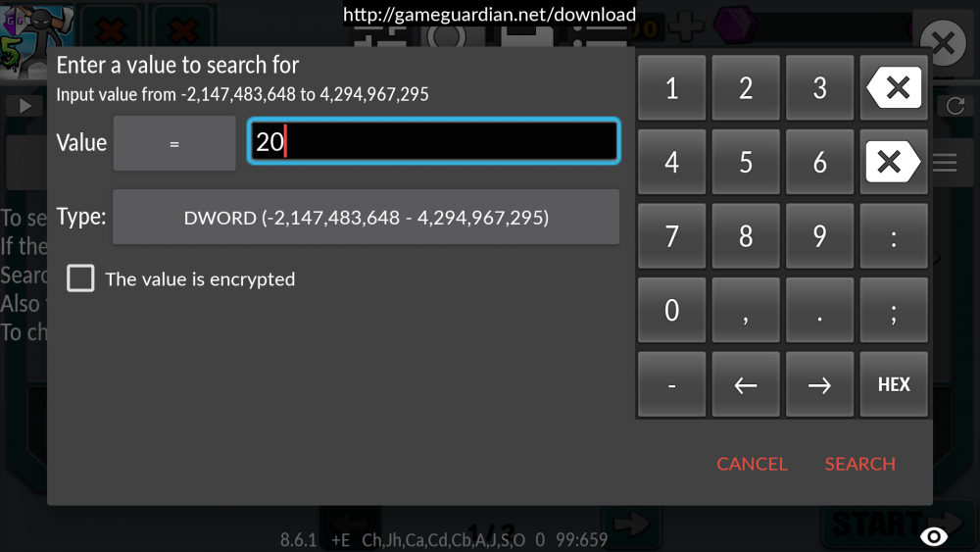Move cursor left with arrow key
Viewport: 980px width, 552px height.
pyautogui.click(x=746, y=384)
